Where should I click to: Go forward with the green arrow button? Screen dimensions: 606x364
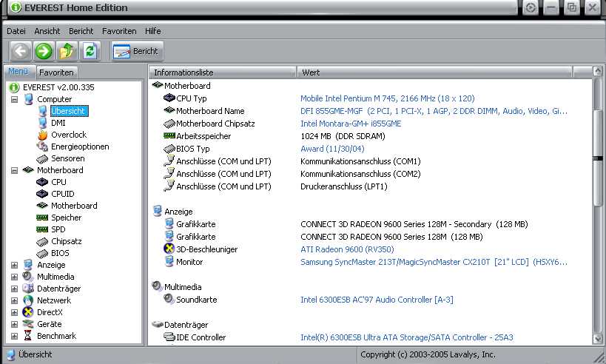[x=44, y=51]
